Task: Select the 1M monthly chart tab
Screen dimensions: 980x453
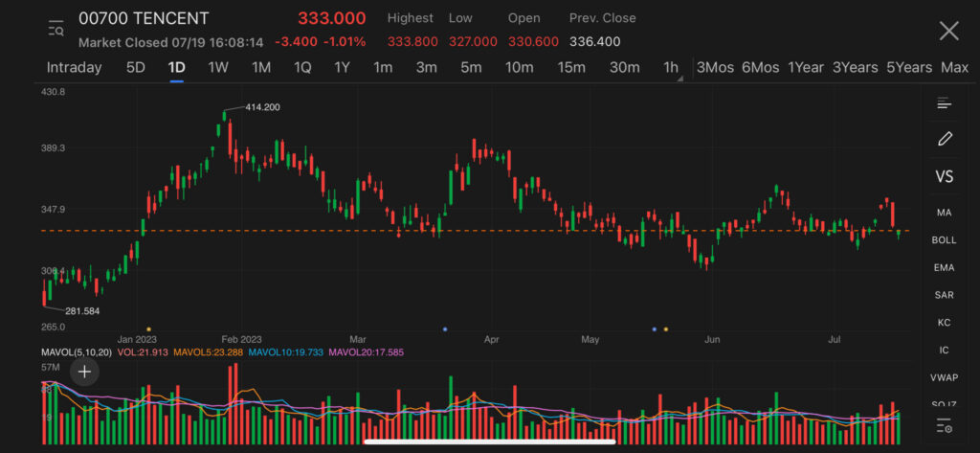Action: 261,68
